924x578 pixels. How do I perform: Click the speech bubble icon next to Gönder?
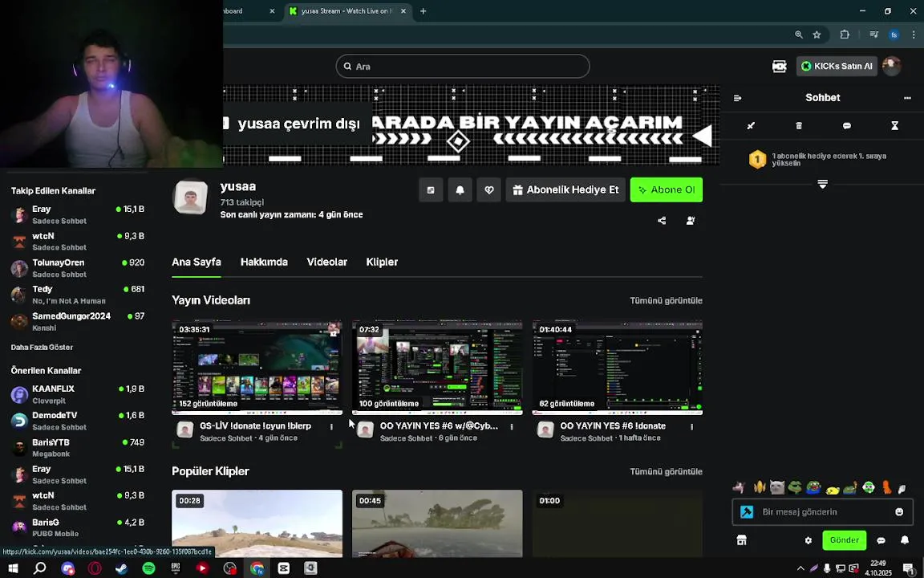[x=881, y=540]
